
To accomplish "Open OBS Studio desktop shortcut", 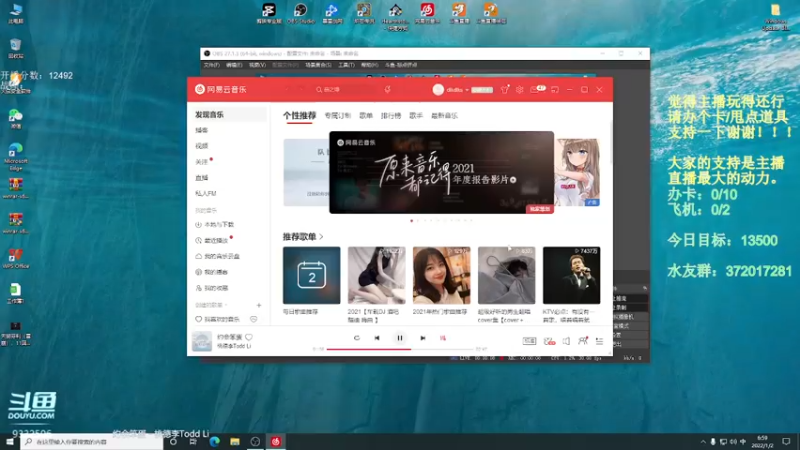I will pos(301,13).
